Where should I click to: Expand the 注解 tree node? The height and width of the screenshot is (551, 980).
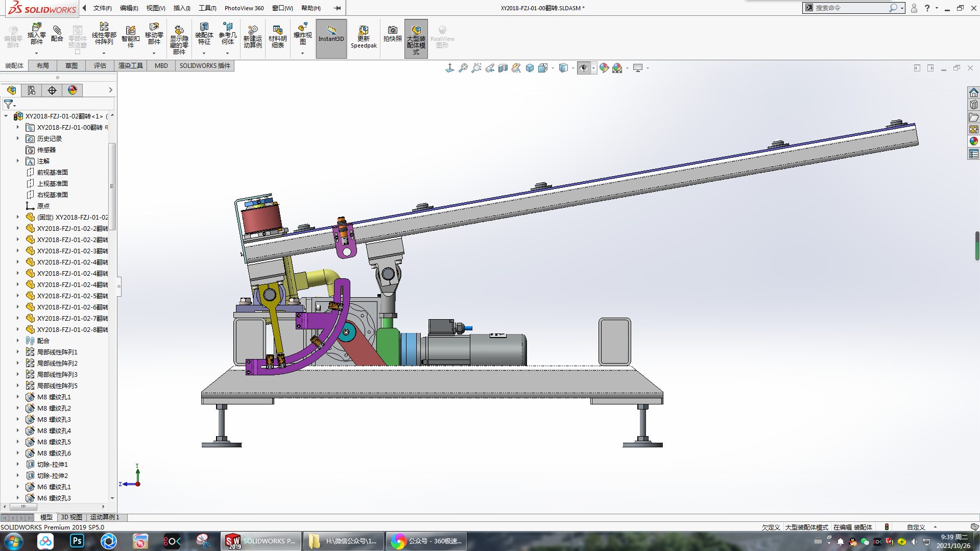coord(17,161)
